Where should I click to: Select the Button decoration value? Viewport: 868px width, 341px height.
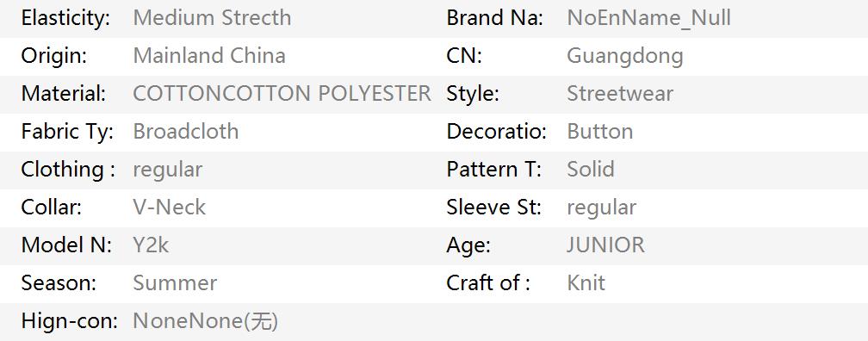pyautogui.click(x=600, y=131)
